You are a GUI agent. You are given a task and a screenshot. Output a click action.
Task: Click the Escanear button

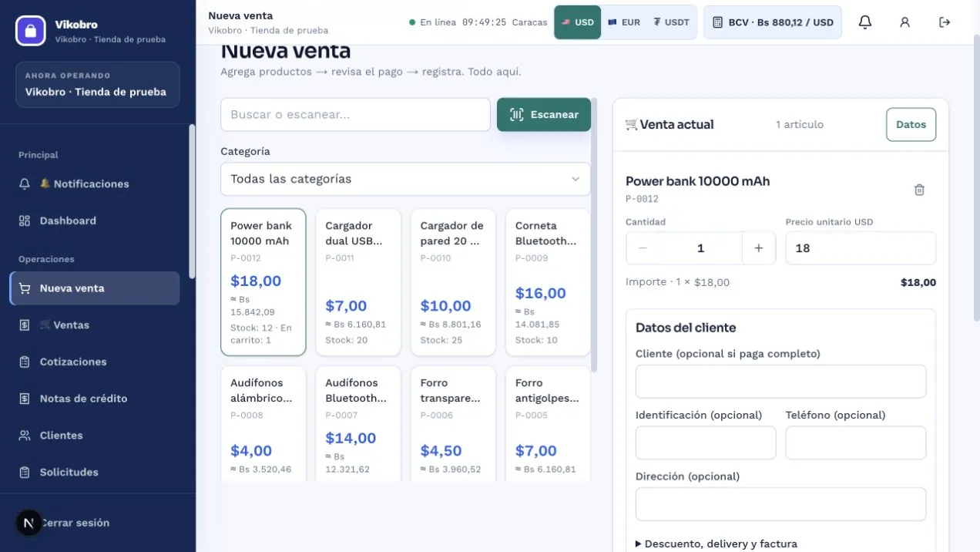click(x=544, y=114)
